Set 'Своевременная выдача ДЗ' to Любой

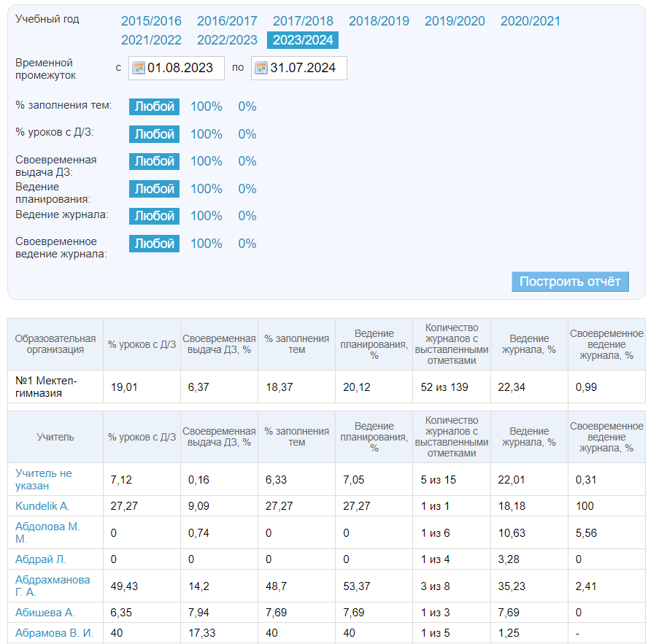154,161
